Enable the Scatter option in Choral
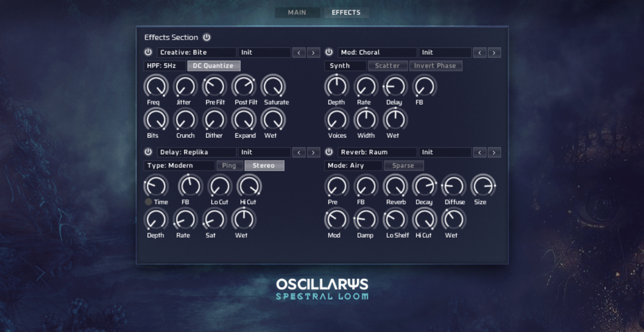The height and width of the screenshot is (332, 644). pos(387,65)
